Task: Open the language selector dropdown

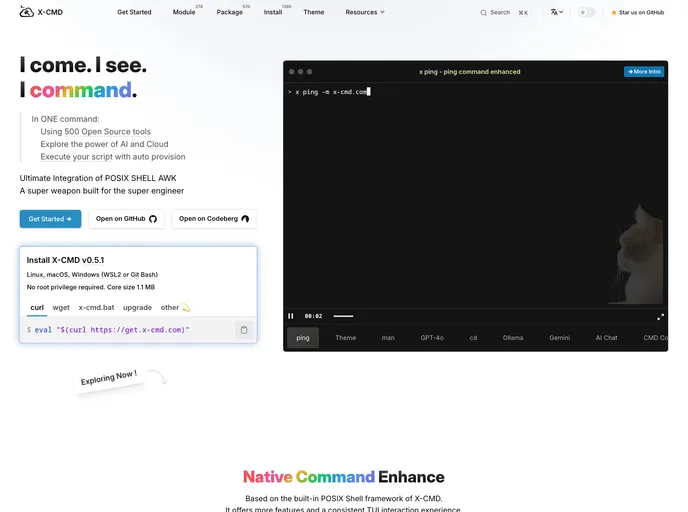Action: (557, 12)
